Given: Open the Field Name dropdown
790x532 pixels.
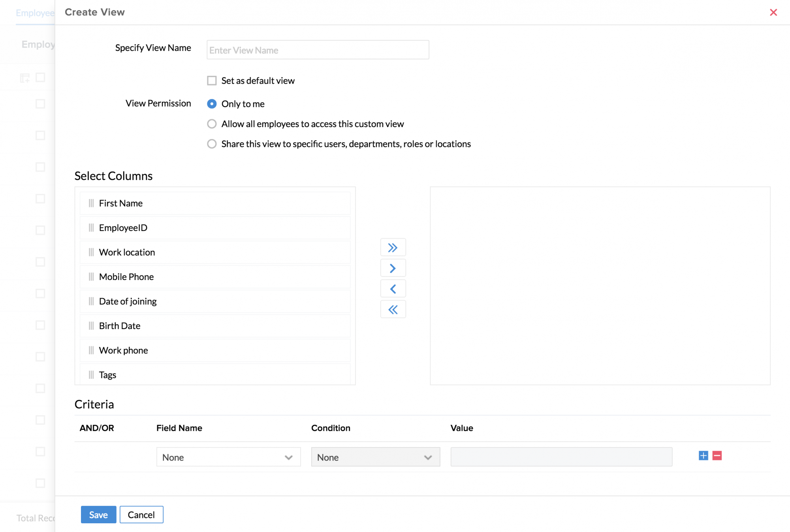Looking at the screenshot, I should coord(228,457).
